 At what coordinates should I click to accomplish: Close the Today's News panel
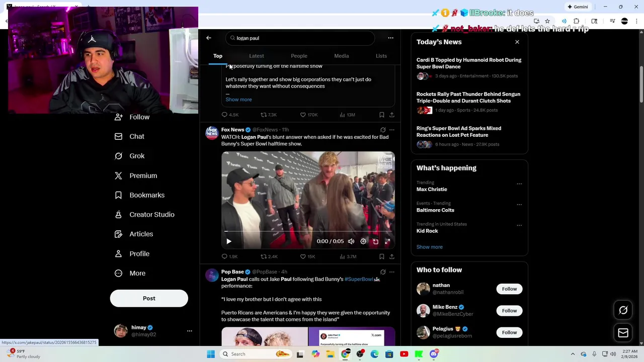pos(517,42)
